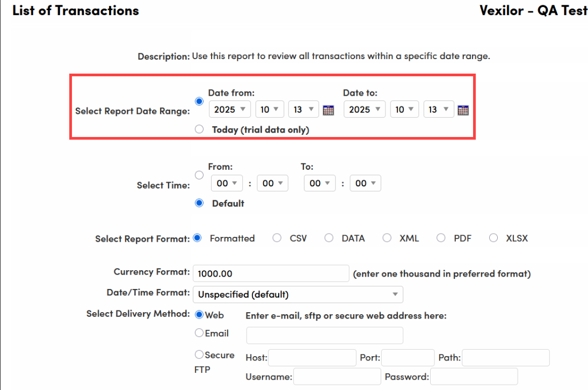Image resolution: width=588 pixels, height=390 pixels.
Task: Choose PDF report format
Action: [x=441, y=238]
